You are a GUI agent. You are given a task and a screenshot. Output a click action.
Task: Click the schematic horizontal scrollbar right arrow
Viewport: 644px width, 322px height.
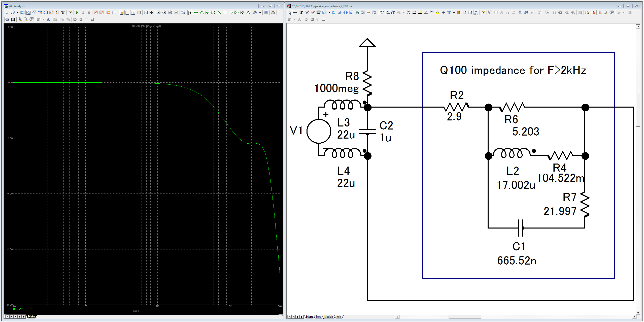[x=634, y=317]
